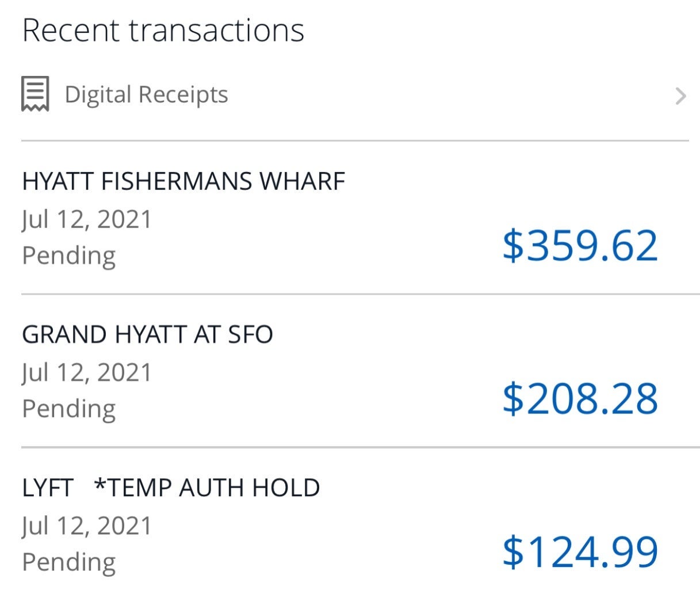Select the Recent transactions heading
This screenshot has width=700, height=594.
(x=163, y=31)
